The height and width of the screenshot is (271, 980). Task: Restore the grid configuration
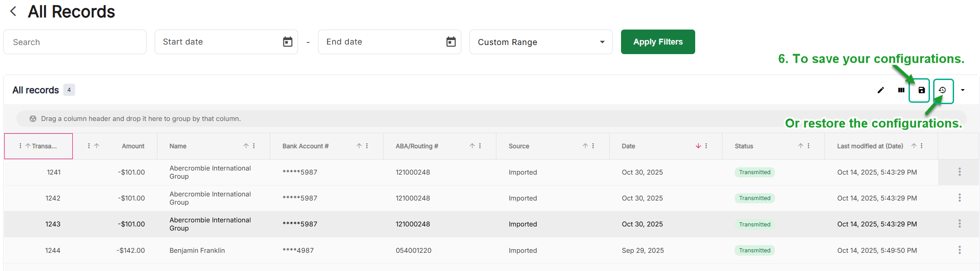(942, 90)
